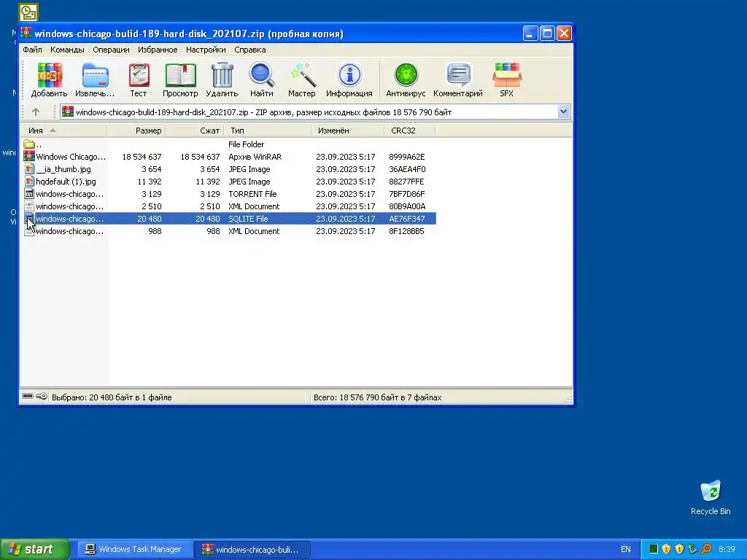Open the Команды menu
Viewport: 747px width, 560px height.
[67, 50]
